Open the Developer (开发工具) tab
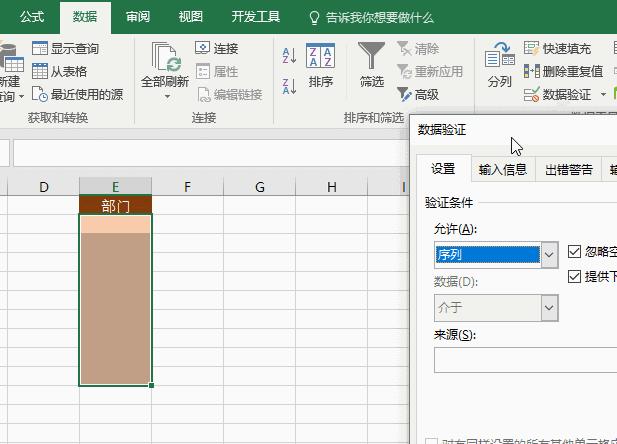Viewport: 617px width, 444px height. tap(255, 17)
